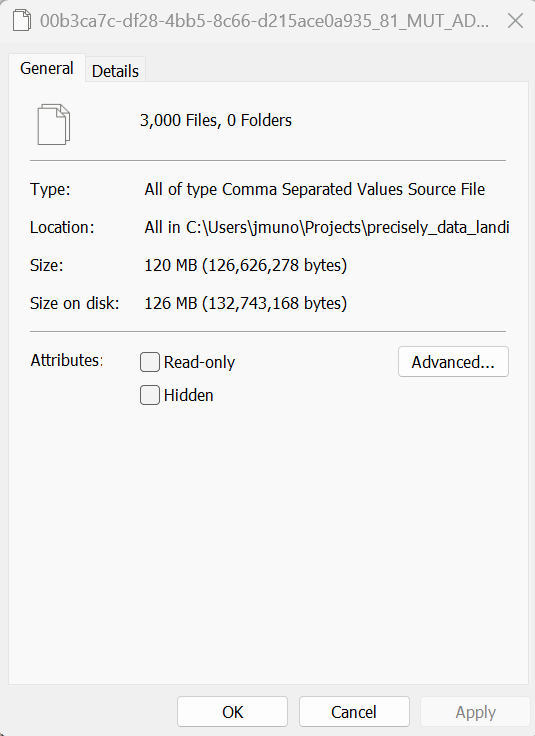Dismiss the dialog with the Cancel button
This screenshot has height=736, width=535.
(354, 712)
